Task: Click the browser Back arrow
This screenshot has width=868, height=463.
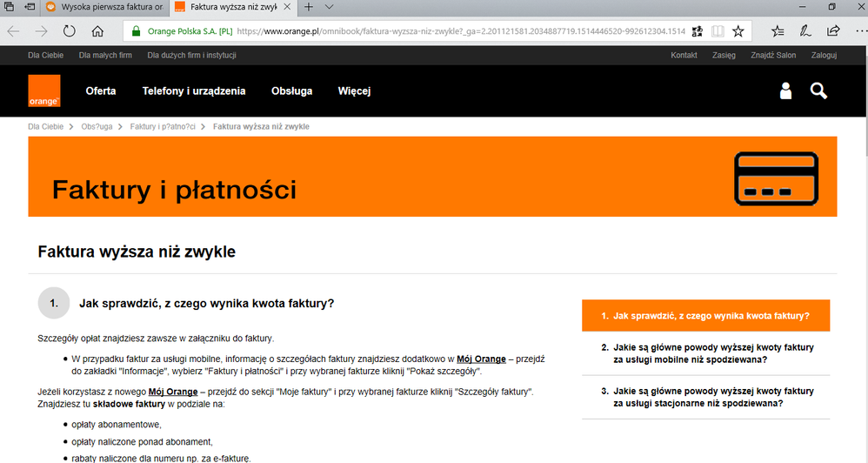Action: (x=13, y=31)
